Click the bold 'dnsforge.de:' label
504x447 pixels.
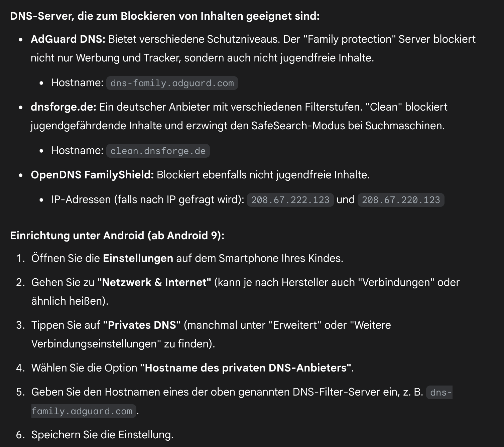click(64, 107)
